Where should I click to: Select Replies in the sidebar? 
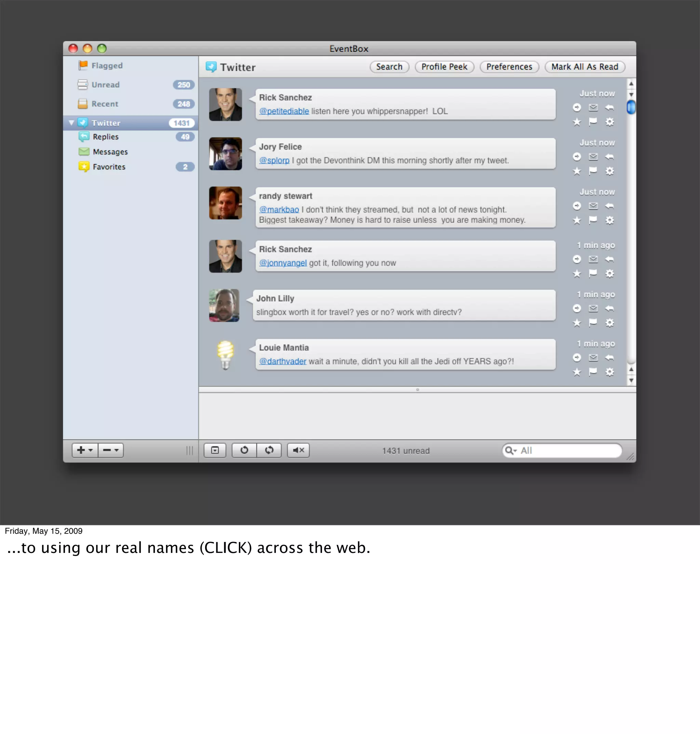tap(106, 137)
